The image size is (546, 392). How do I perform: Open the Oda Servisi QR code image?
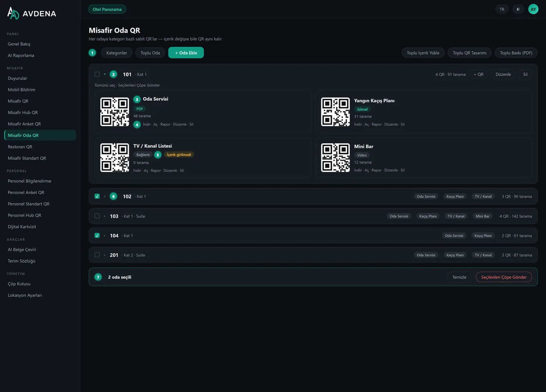115,112
